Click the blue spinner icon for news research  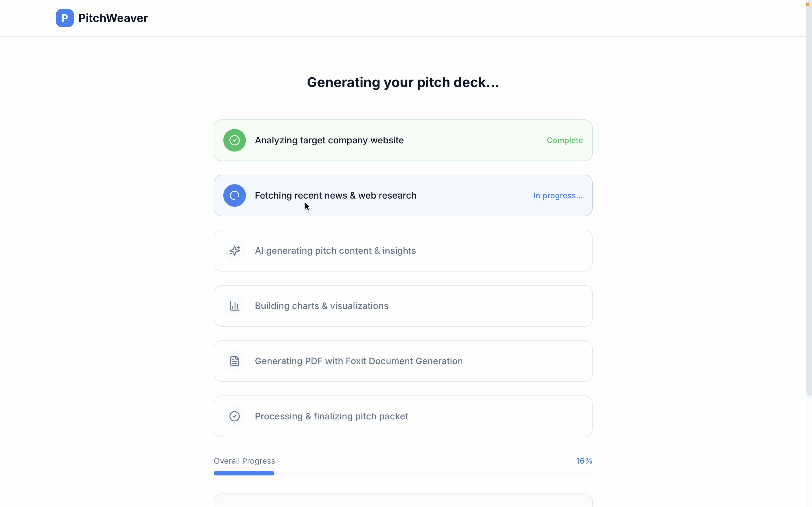point(235,195)
